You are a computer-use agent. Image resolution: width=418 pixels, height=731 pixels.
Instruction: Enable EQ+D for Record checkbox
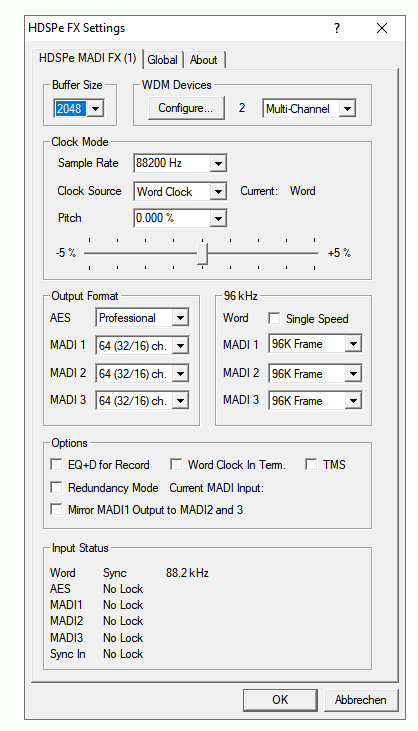pos(56,464)
